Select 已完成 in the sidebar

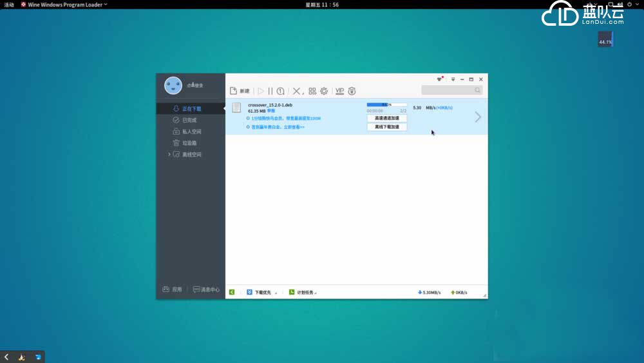(191, 120)
